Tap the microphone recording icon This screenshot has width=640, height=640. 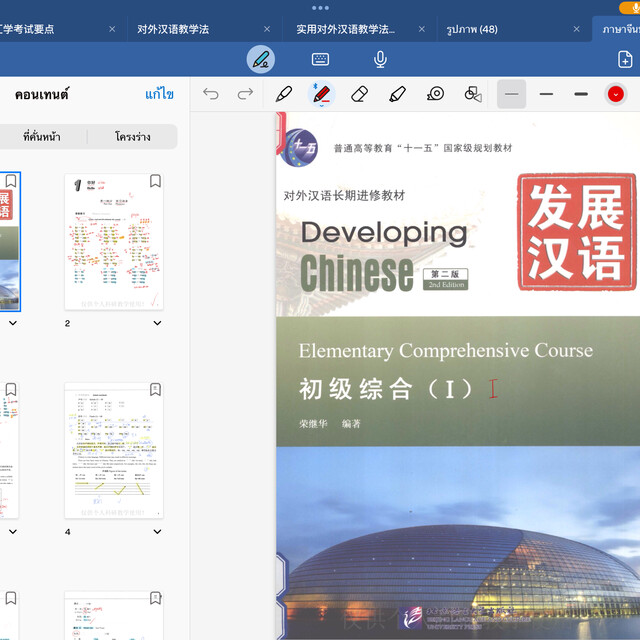380,60
